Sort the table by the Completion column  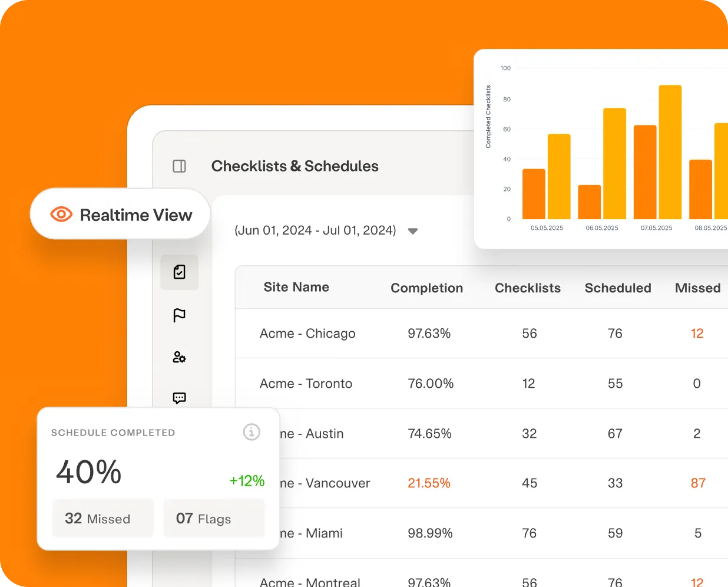pos(426,288)
